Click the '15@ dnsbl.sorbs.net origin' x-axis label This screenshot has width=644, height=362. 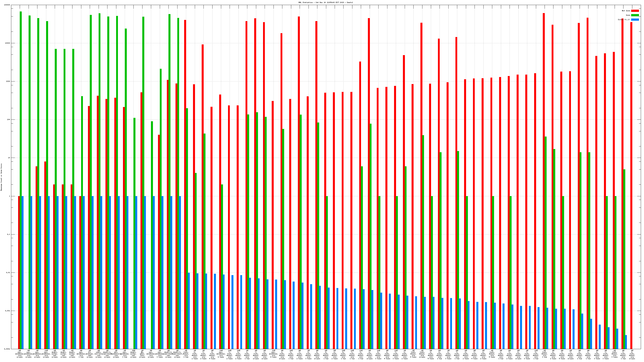[133, 354]
